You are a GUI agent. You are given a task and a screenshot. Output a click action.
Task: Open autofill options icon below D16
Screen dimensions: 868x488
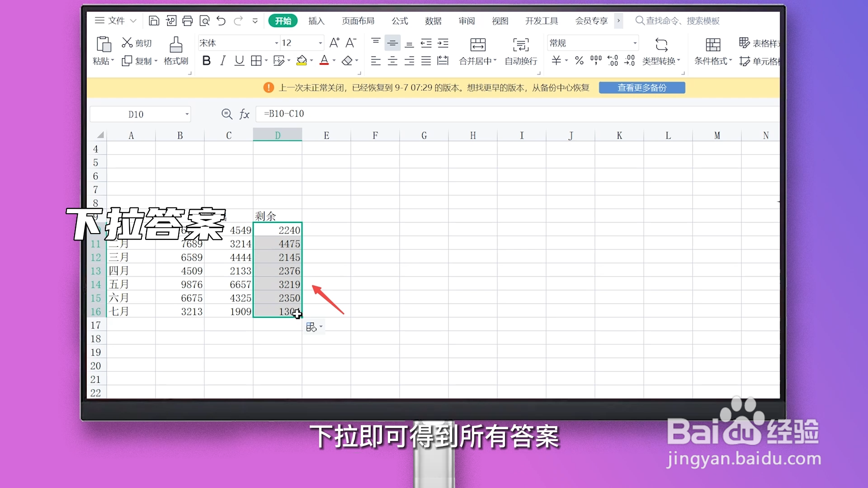[314, 327]
